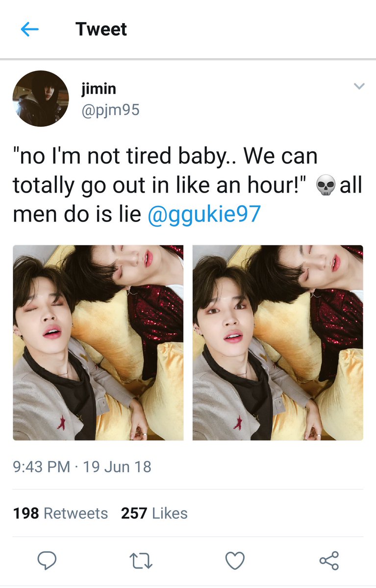
Task: View the 198 Retweets list
Action: (60, 513)
